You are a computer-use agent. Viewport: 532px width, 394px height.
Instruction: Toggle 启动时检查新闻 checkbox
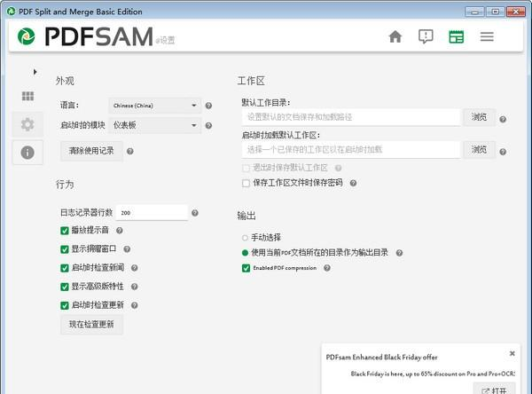[65, 268]
